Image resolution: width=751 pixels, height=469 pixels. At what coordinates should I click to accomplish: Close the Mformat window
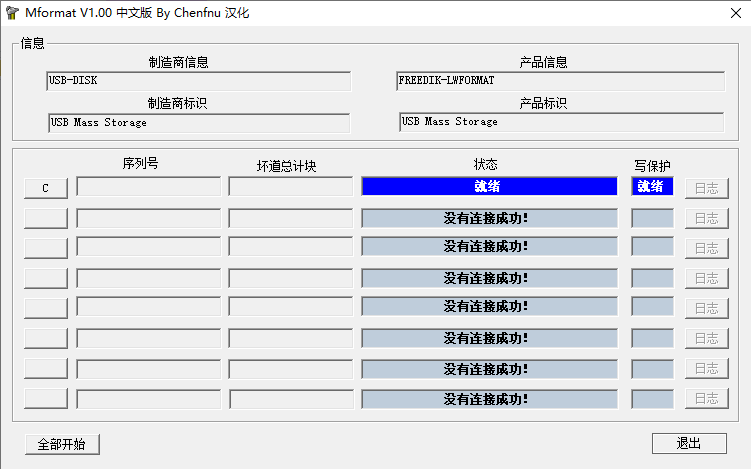click(736, 13)
